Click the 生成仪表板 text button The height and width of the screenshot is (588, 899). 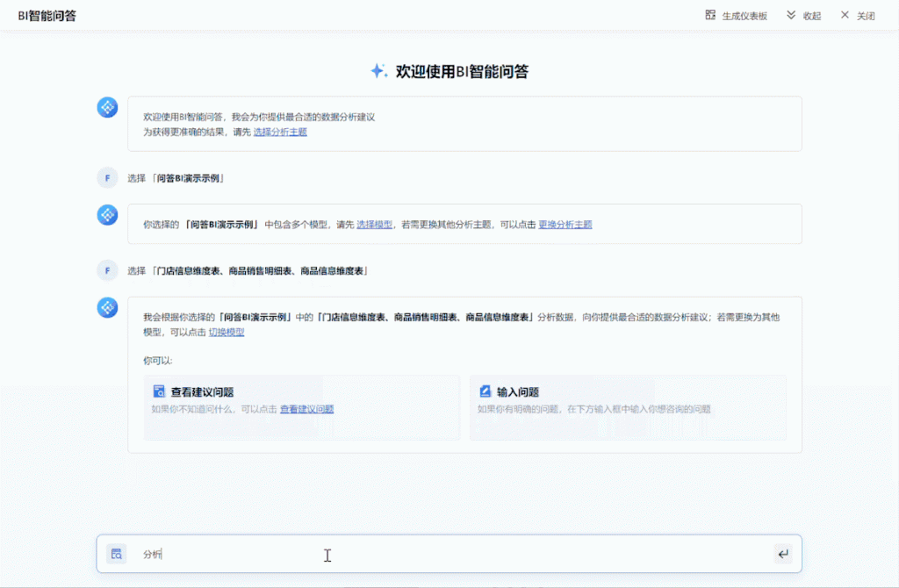point(744,16)
